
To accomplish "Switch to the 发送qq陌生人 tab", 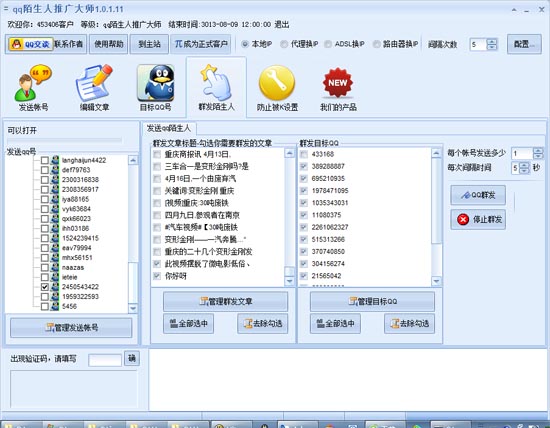I will (169, 128).
